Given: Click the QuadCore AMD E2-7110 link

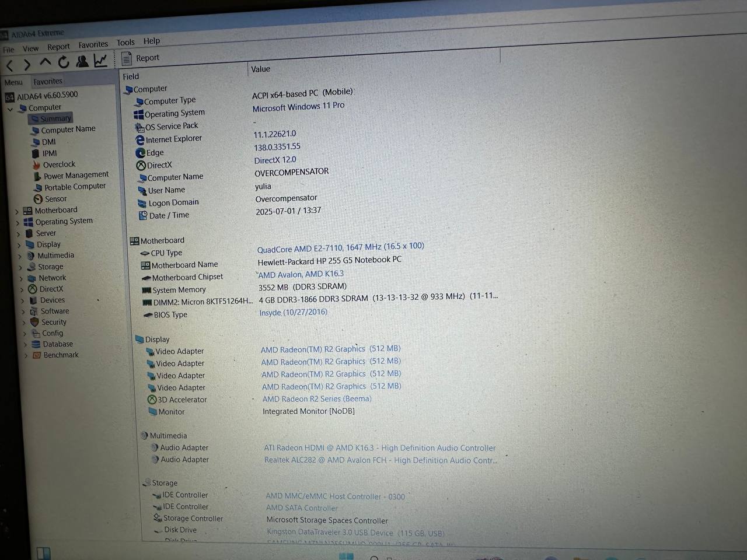Looking at the screenshot, I should (340, 247).
